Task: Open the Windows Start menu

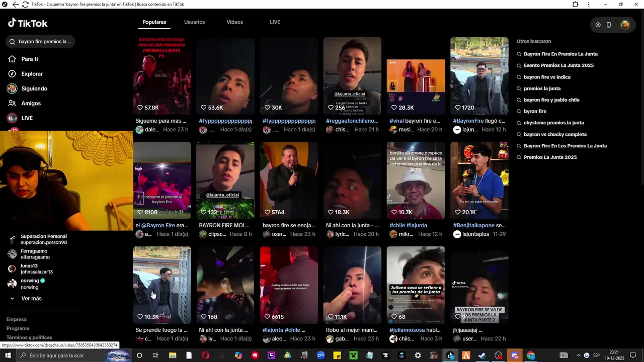Action: [8, 355]
